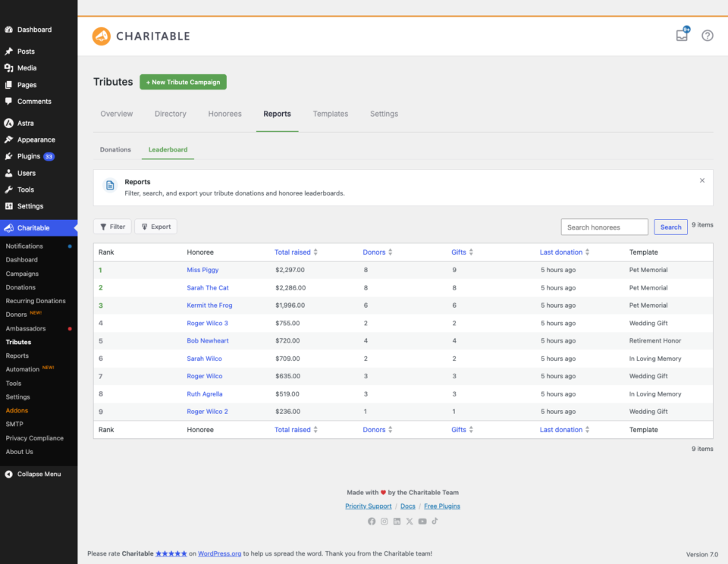Export the leaderboard report
Screen dimensions: 728x564
pos(155,227)
